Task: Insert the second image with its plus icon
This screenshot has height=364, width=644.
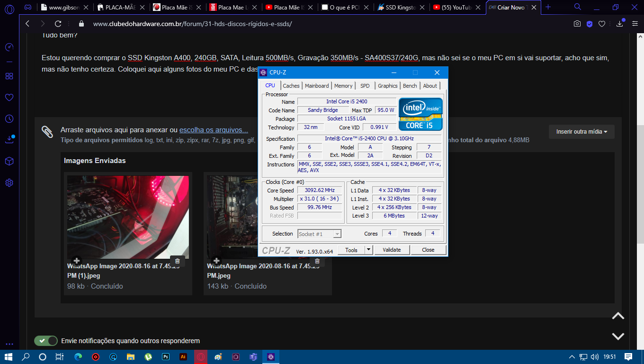Action: tap(216, 261)
